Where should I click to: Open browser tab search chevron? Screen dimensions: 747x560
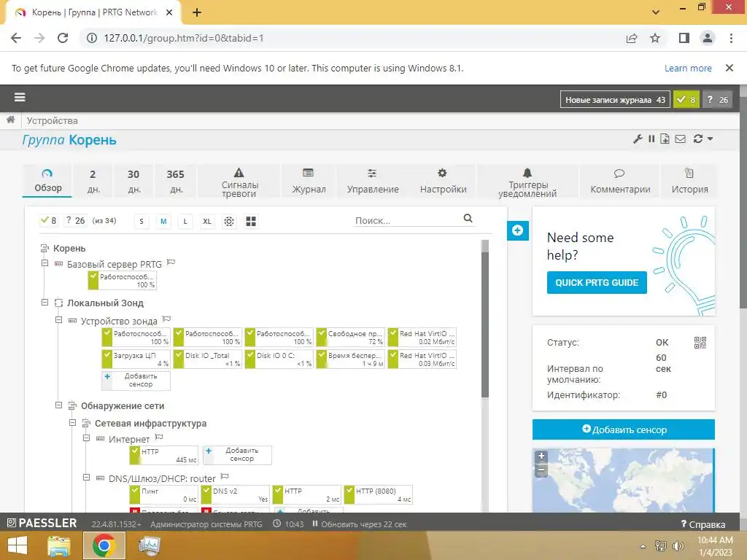pos(656,12)
